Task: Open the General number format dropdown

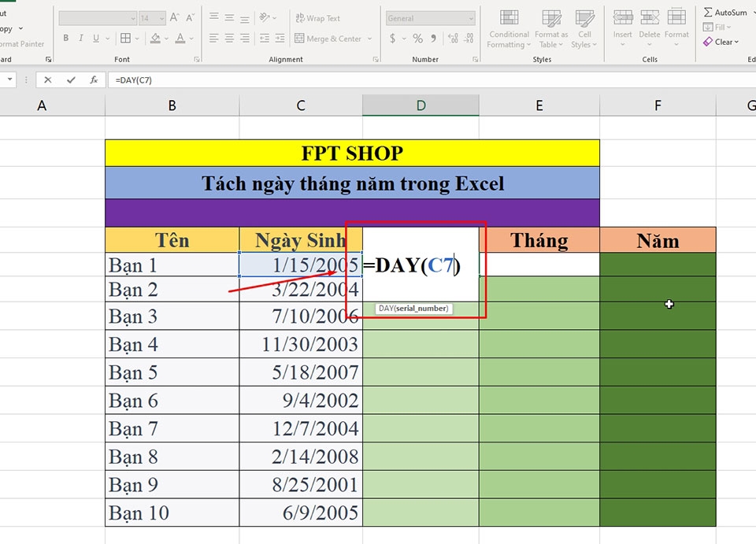Action: pos(472,17)
